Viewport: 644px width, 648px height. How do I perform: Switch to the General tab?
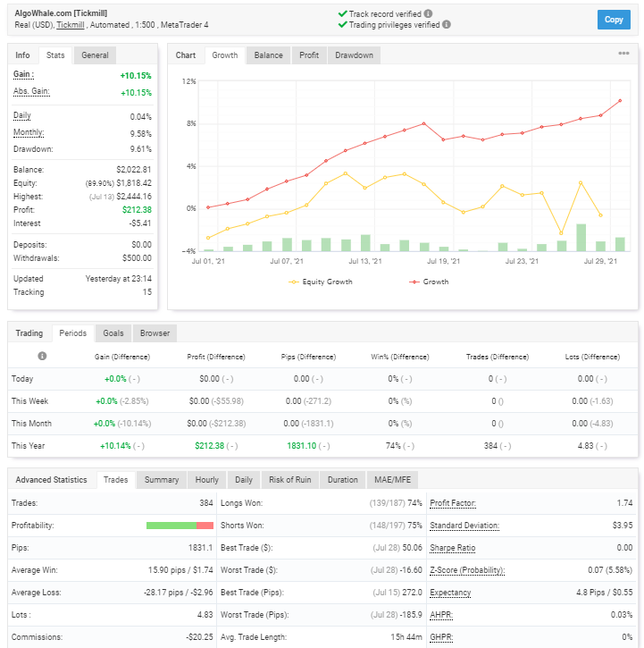point(95,55)
